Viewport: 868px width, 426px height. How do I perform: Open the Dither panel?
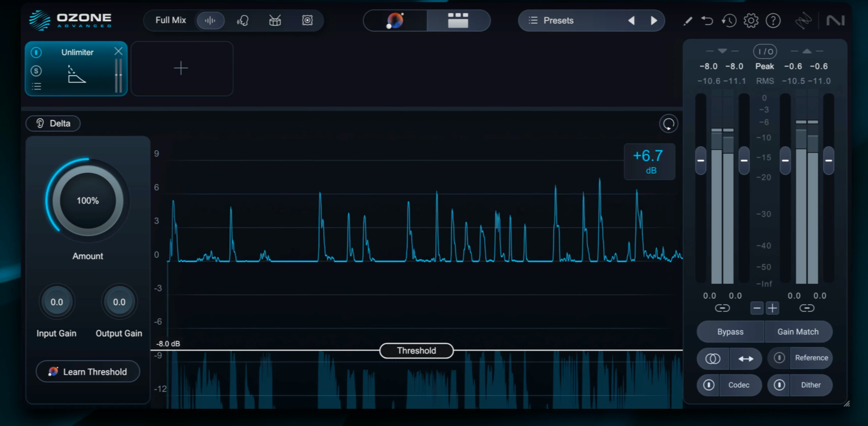[x=811, y=385]
